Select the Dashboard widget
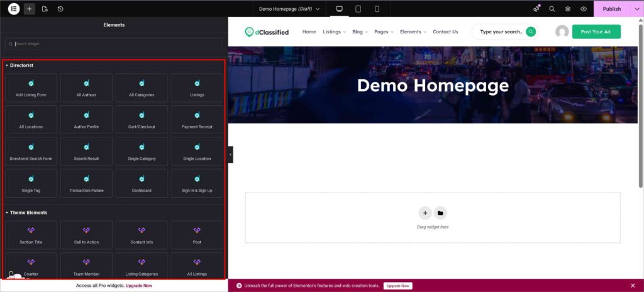Screen dimensions: 644x292 (142, 183)
